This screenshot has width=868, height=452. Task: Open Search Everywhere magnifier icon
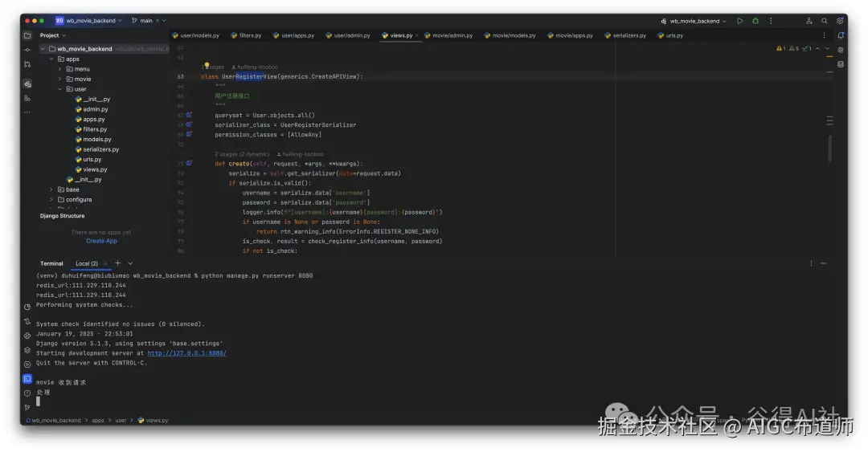[825, 21]
